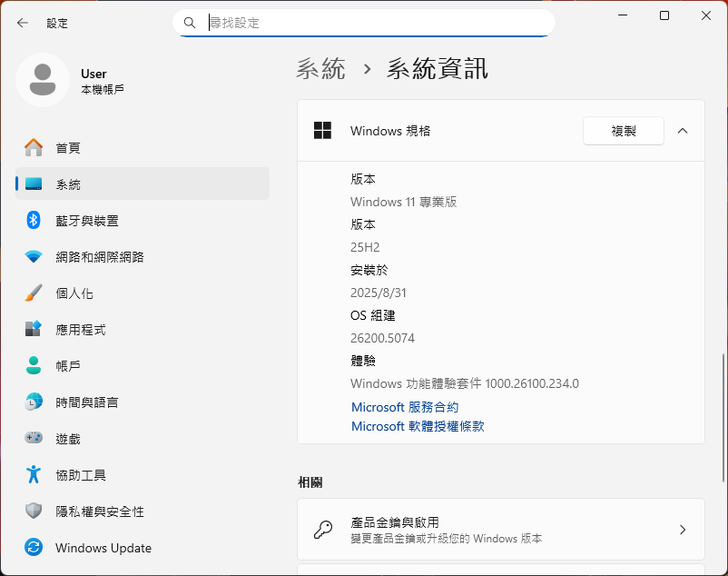
Task: Maximize the 設定 window
Action: pos(664,15)
